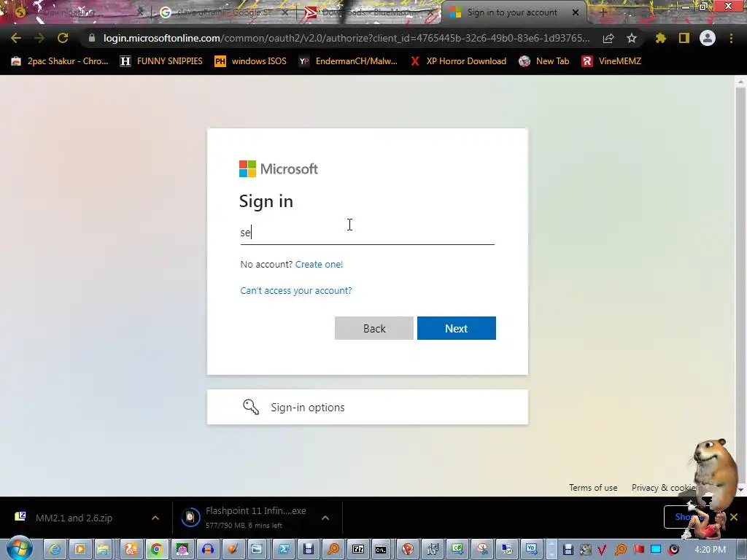Expand options for Flashpoint 11 Infin...exe download

(325, 518)
